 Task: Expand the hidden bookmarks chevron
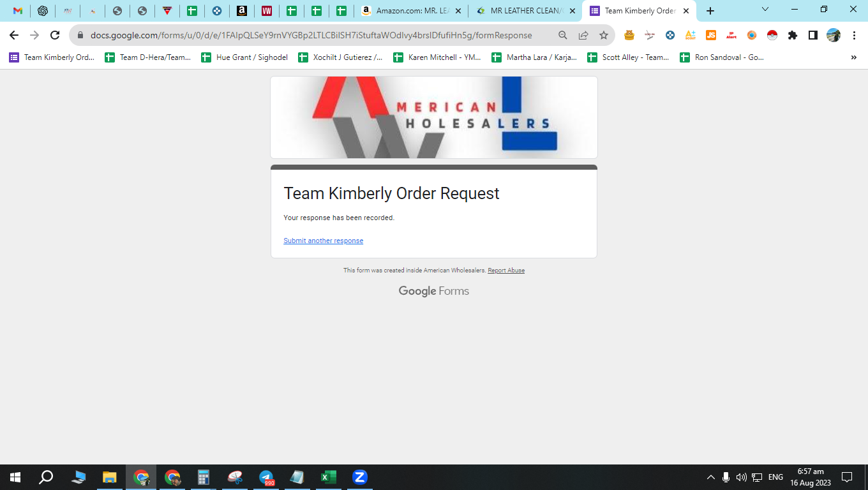coord(854,57)
